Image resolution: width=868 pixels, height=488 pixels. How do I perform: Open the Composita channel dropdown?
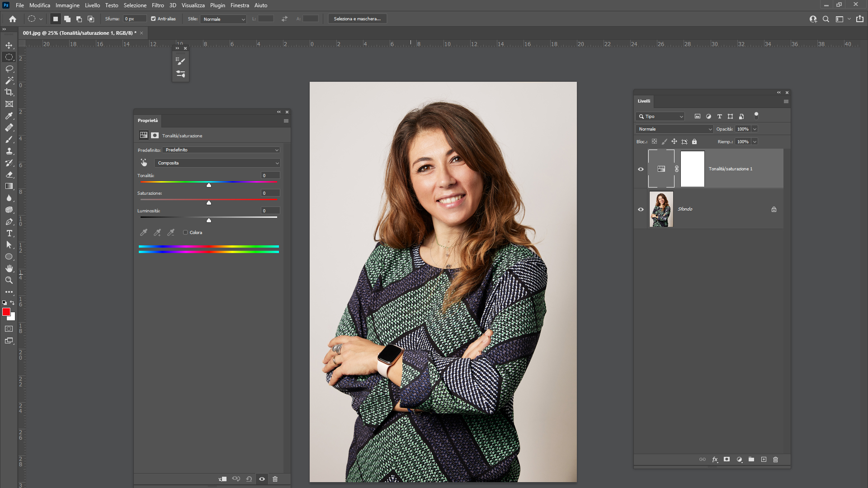coord(217,163)
